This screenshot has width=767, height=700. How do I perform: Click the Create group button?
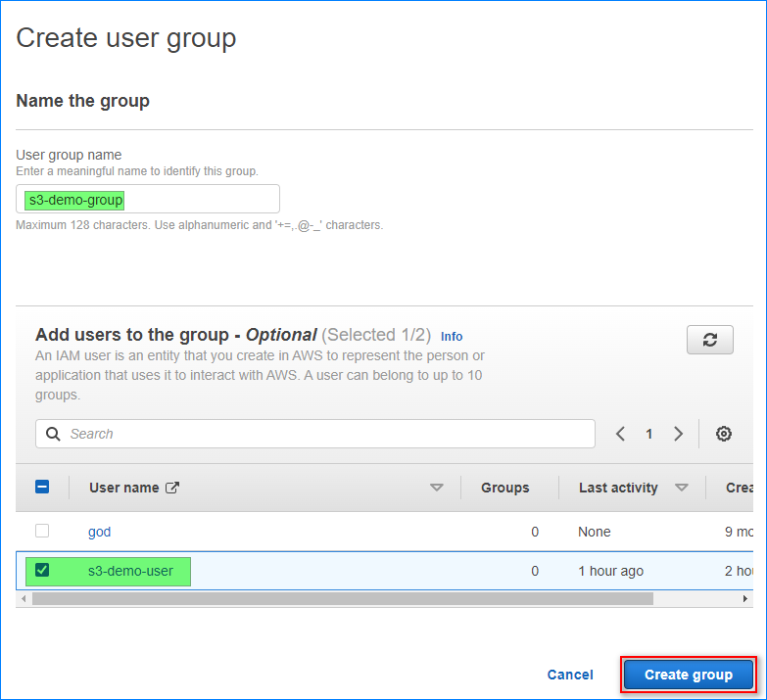tap(688, 675)
